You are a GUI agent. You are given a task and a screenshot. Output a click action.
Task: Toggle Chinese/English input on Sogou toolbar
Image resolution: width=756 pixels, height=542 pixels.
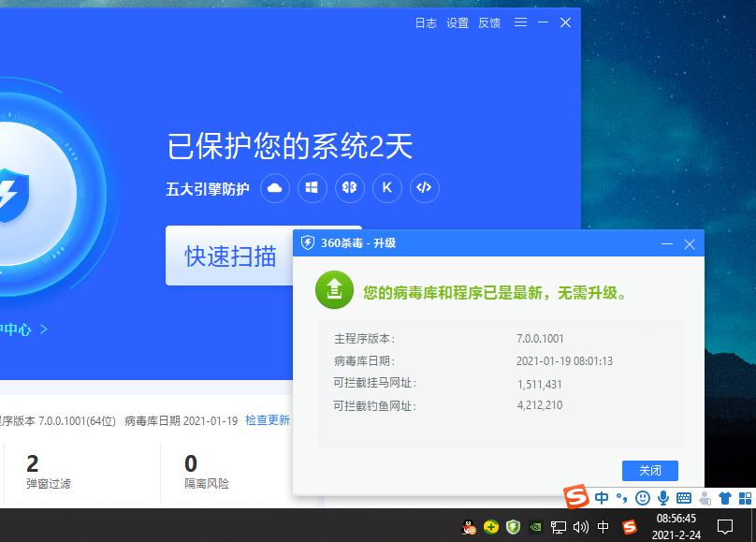pos(603,497)
